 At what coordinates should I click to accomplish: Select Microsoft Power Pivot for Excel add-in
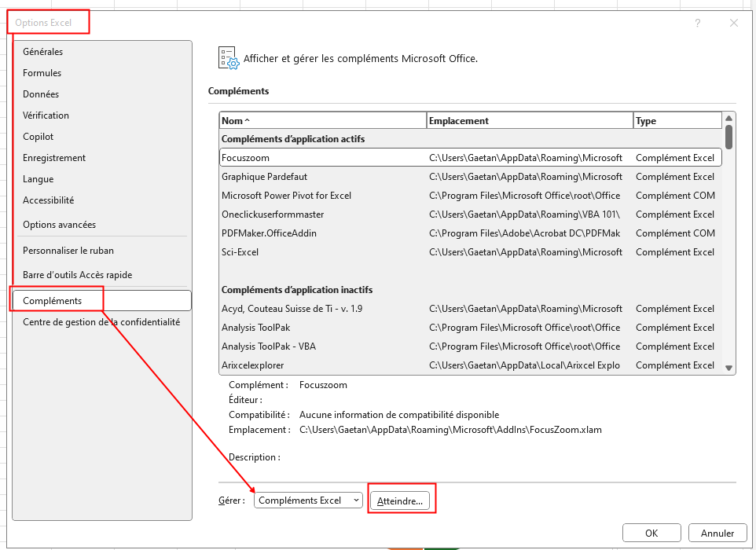(x=287, y=196)
